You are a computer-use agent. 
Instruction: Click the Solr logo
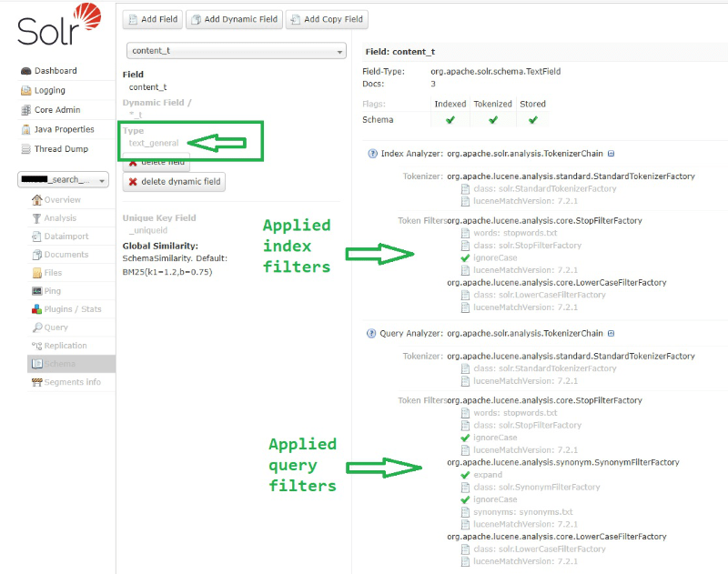tap(58, 25)
